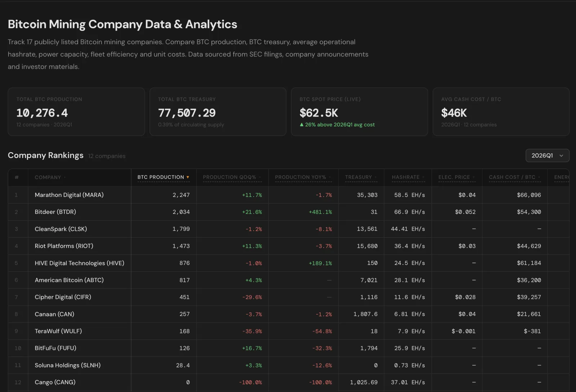Select CleanSpark's hashrate 44.41 EH/s
Screen dimensions: 576x392
pyautogui.click(x=408, y=229)
